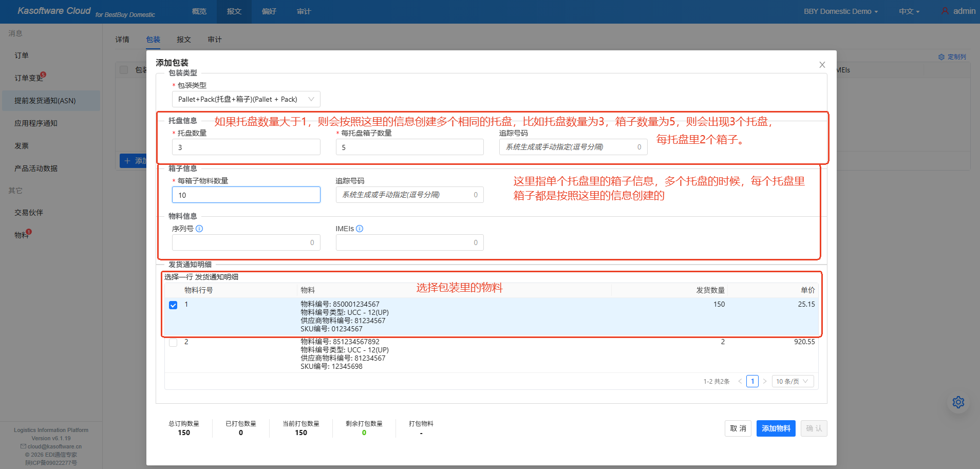
Task: Click the info icon beside 序列号
Action: [x=199, y=228]
